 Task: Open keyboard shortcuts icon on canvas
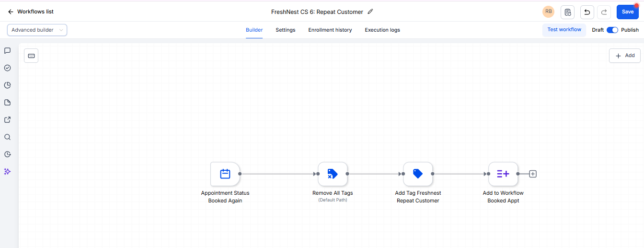[x=31, y=56]
